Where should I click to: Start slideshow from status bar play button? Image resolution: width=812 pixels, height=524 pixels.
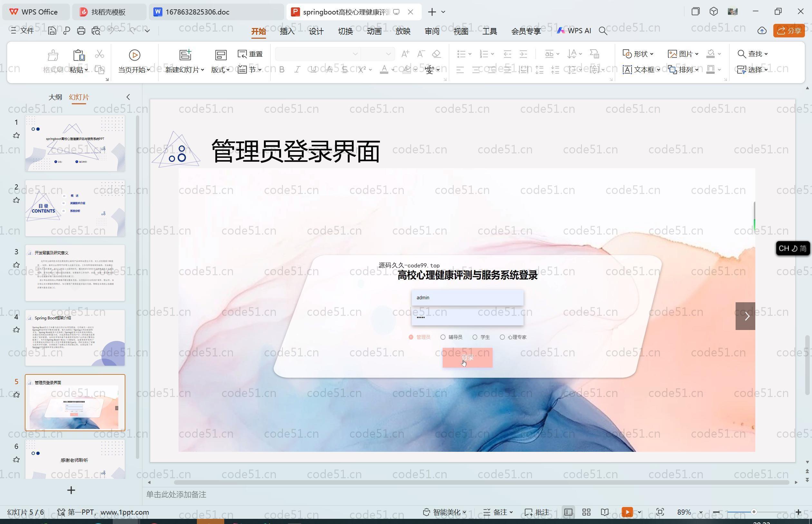point(627,512)
